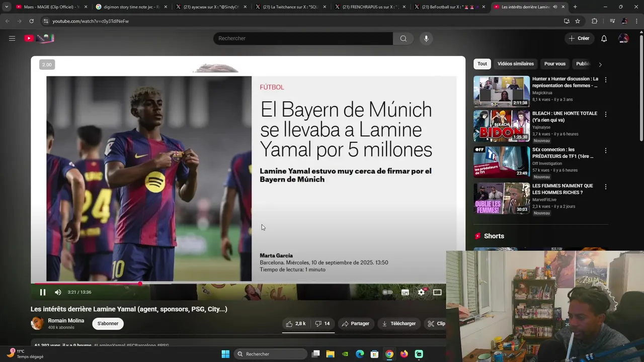The height and width of the screenshot is (362, 644).
Task: Bookmark this page with the star
Action: (578, 21)
